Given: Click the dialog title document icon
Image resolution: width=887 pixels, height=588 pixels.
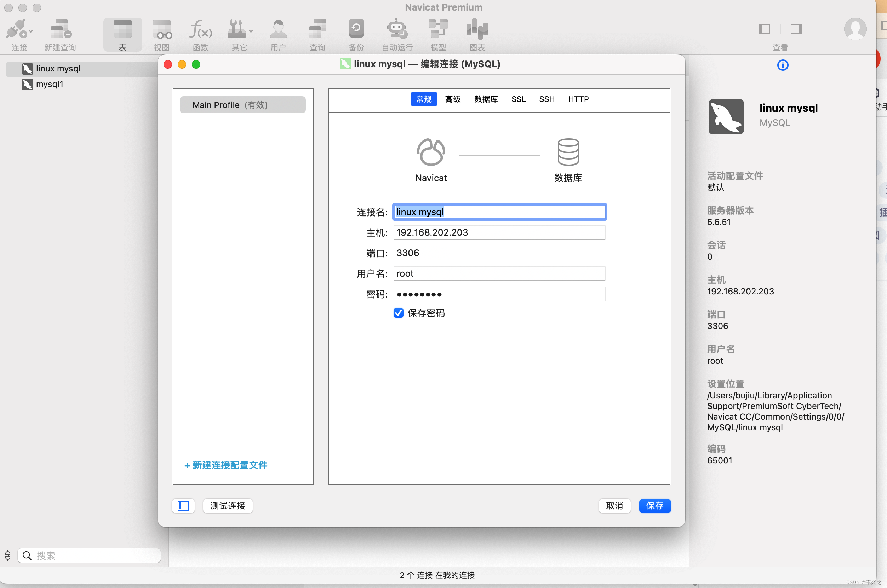Looking at the screenshot, I should pyautogui.click(x=345, y=64).
